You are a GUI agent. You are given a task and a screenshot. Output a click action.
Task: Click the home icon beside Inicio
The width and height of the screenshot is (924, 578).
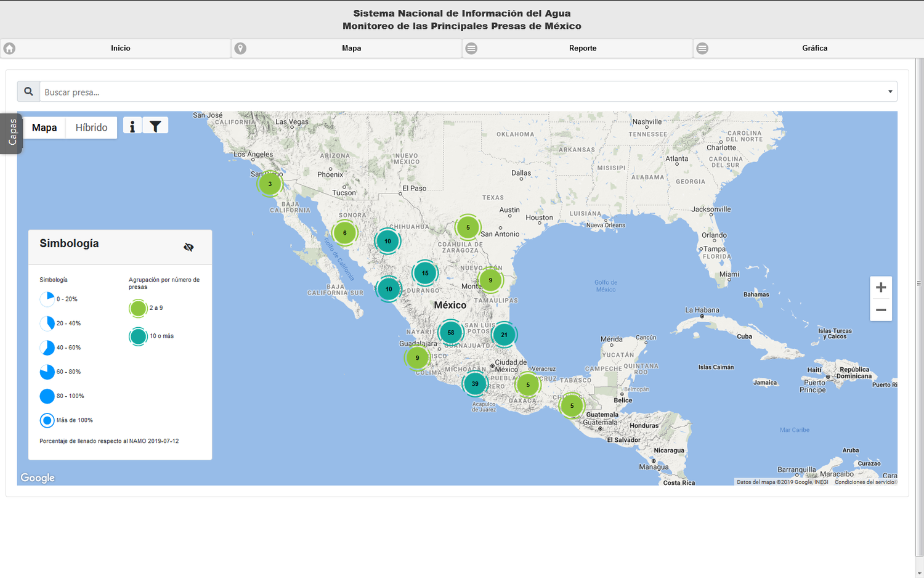tap(10, 48)
